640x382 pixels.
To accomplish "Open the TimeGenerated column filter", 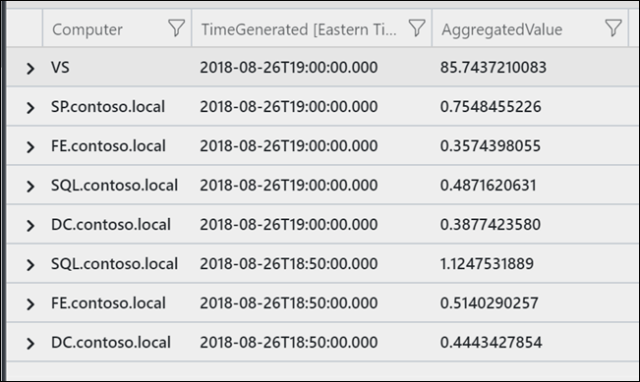I will pos(417,29).
